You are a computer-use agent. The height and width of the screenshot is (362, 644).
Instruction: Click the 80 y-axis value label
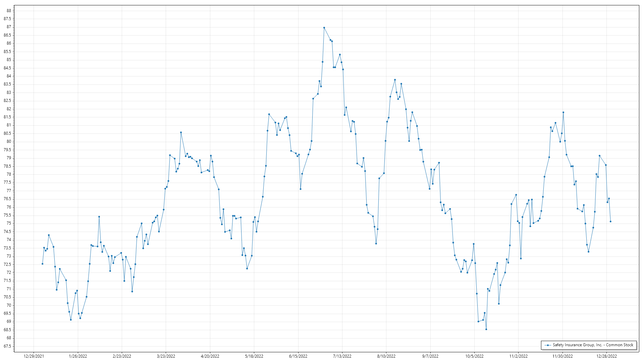tap(9, 141)
